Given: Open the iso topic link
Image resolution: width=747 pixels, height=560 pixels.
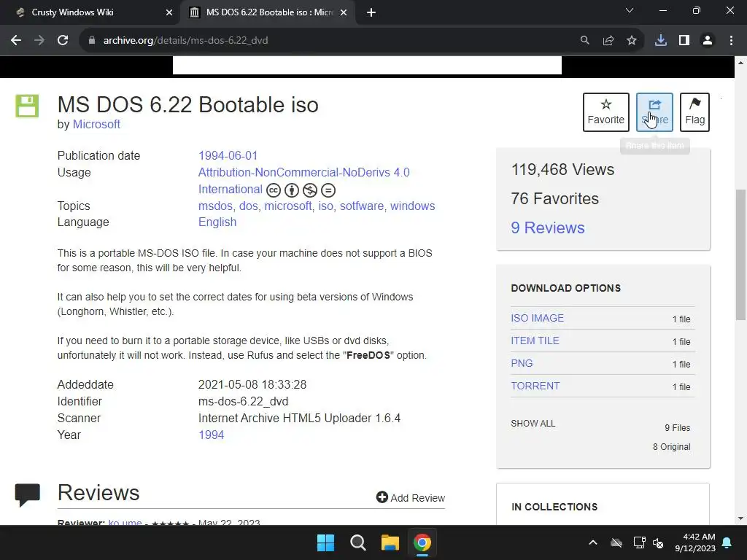Looking at the screenshot, I should (326, 206).
